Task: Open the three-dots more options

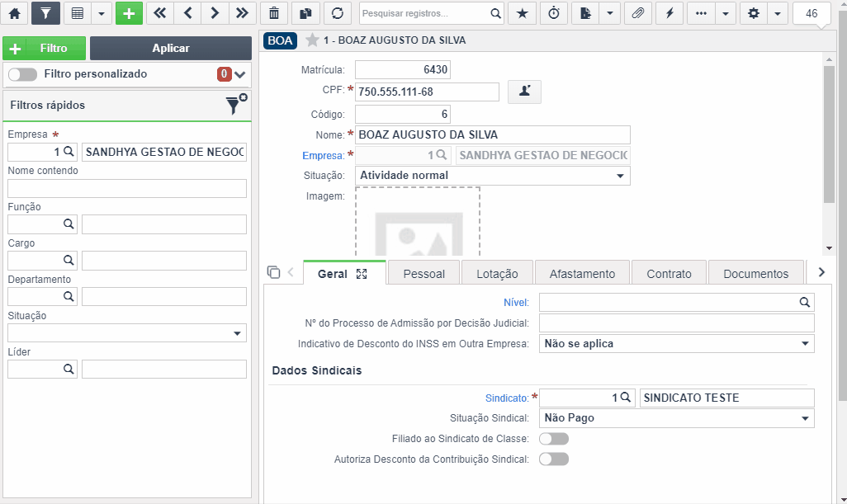Action: click(701, 13)
